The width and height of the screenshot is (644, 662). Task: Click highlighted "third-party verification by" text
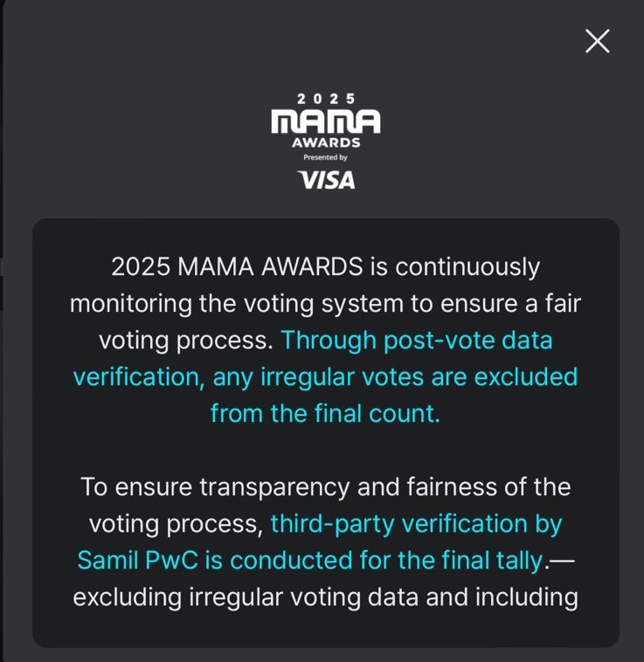pos(416,523)
